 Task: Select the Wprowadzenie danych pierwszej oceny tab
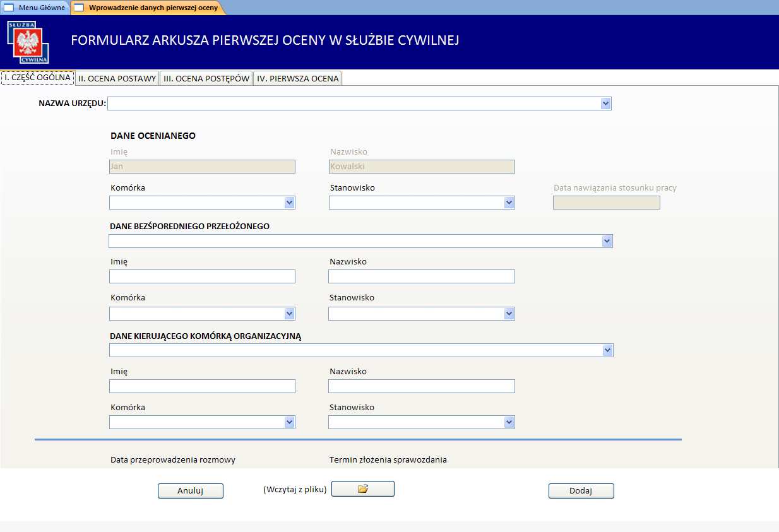(146, 8)
